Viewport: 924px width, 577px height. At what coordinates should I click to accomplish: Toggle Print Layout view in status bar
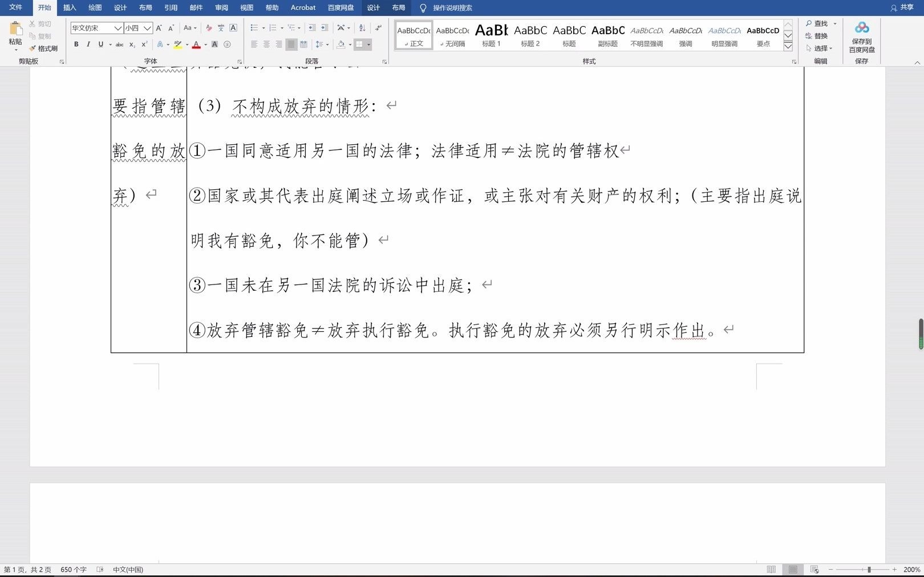(793, 570)
